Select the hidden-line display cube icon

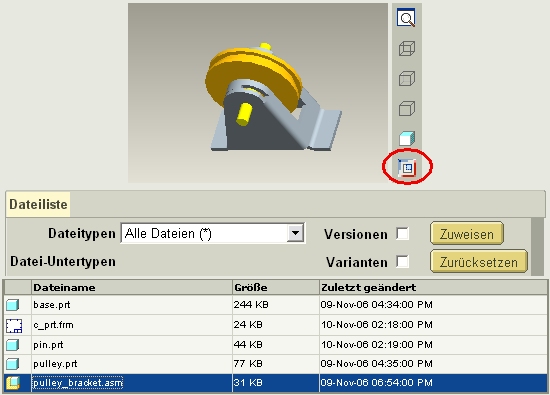(x=407, y=79)
